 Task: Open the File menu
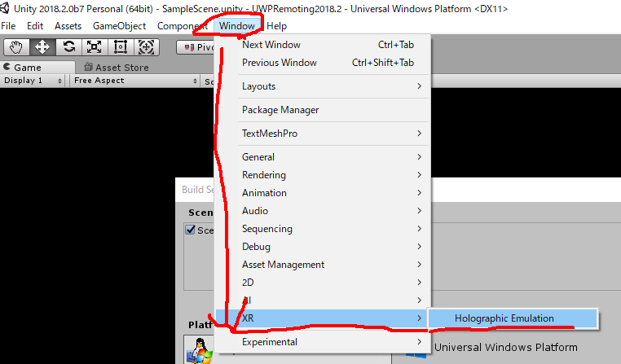tap(8, 26)
